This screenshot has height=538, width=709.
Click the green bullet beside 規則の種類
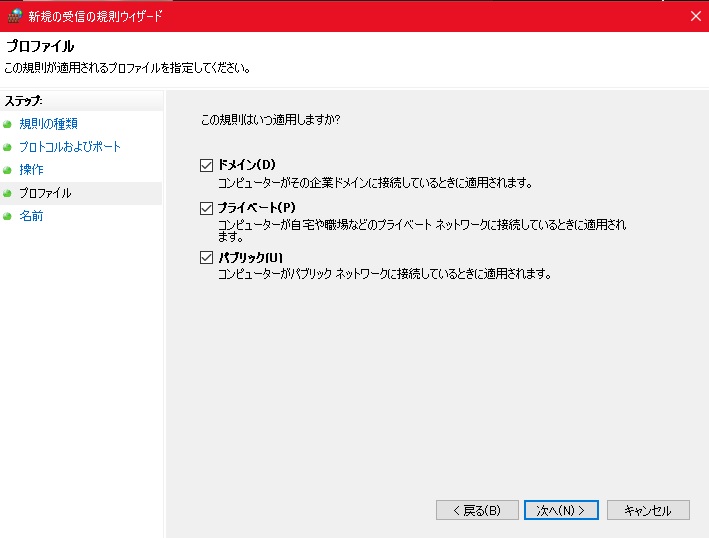pyautogui.click(x=8, y=124)
